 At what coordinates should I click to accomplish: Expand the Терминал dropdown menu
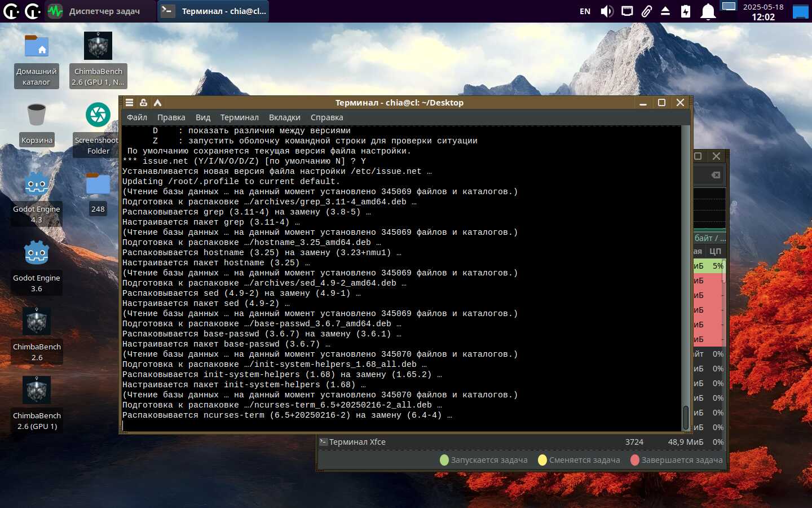pyautogui.click(x=240, y=117)
